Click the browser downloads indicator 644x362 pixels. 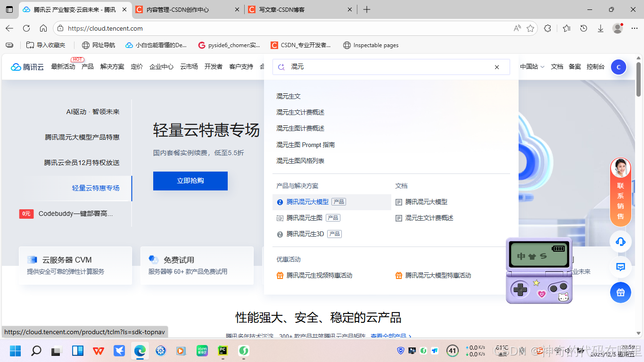pos(600,28)
